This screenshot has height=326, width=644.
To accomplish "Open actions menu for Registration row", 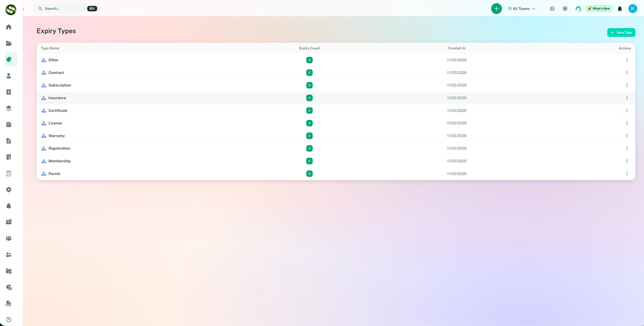I will tap(627, 148).
